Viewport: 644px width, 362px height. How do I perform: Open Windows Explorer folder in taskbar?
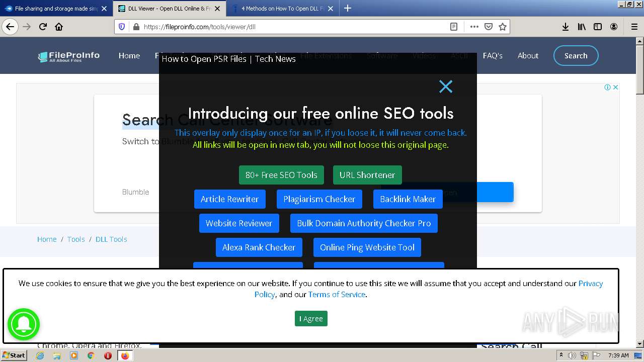(x=57, y=355)
